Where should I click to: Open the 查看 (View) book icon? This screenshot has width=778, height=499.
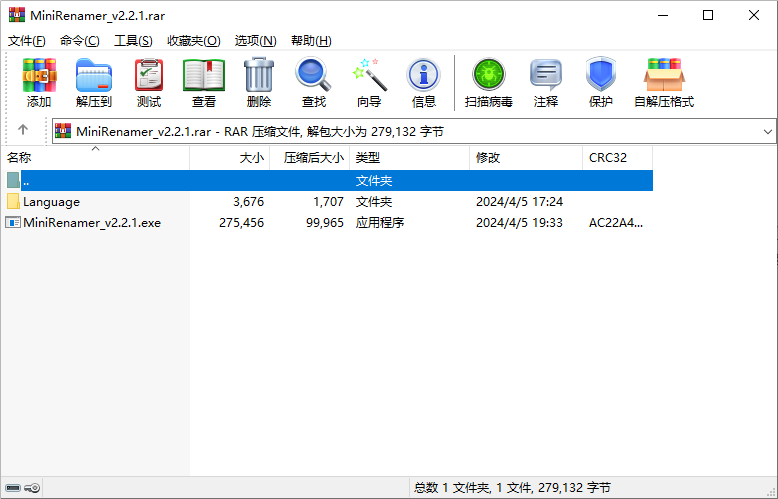coord(204,75)
